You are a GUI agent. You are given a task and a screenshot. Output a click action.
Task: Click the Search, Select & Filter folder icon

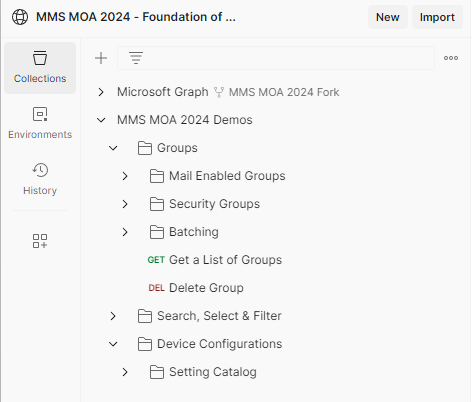(x=145, y=316)
